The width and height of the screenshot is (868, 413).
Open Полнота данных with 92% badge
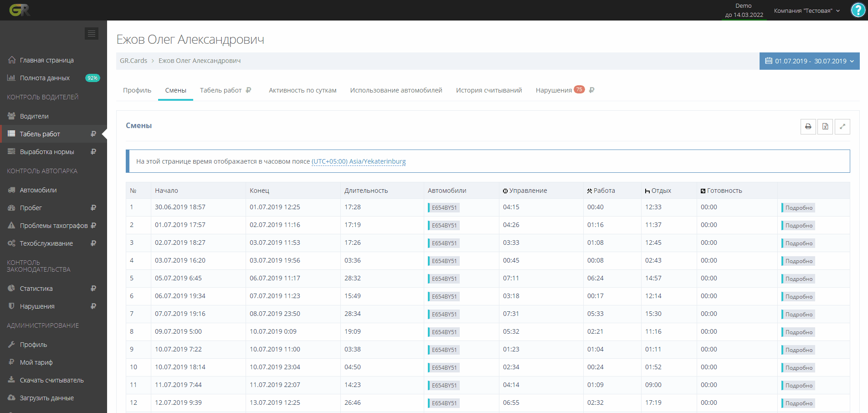[x=45, y=78]
